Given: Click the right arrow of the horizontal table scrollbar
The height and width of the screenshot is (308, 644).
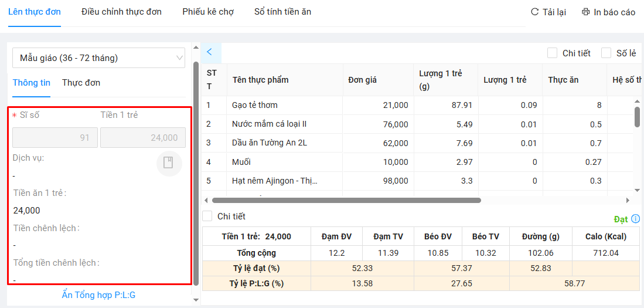Looking at the screenshot, I should (628, 200).
